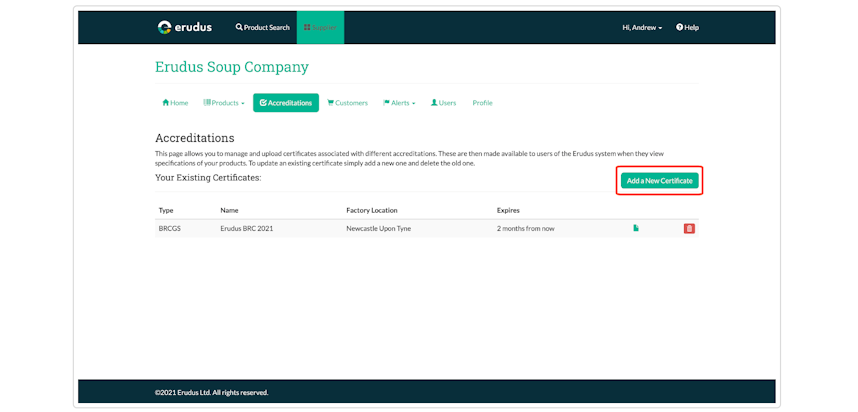Expand the Hi, Andrew user menu

coord(642,27)
